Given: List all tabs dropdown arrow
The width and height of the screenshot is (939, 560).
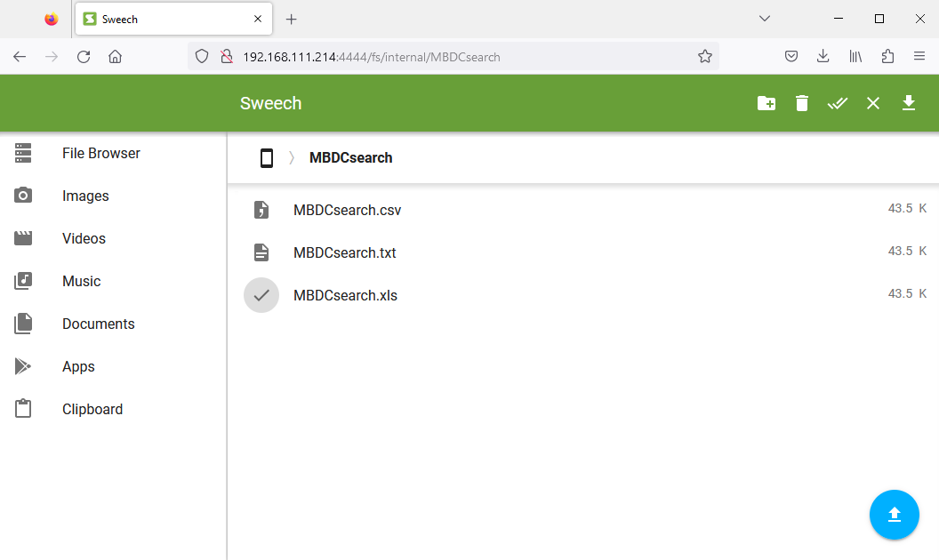Looking at the screenshot, I should pyautogui.click(x=764, y=19).
